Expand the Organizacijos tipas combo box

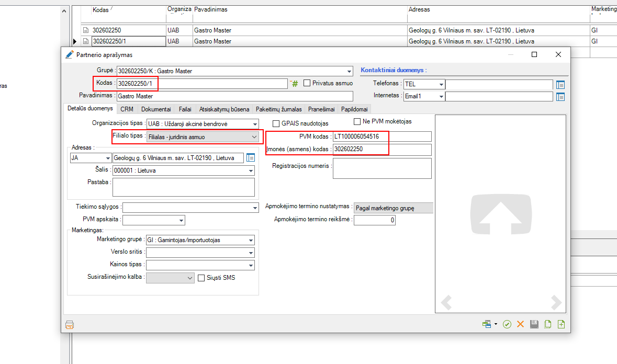[255, 124]
